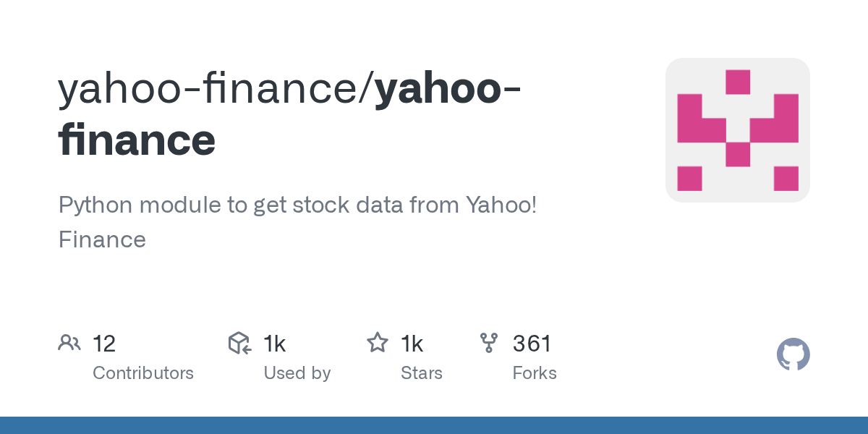Click the "Stars" label
The height and width of the screenshot is (434, 868).
click(x=422, y=373)
